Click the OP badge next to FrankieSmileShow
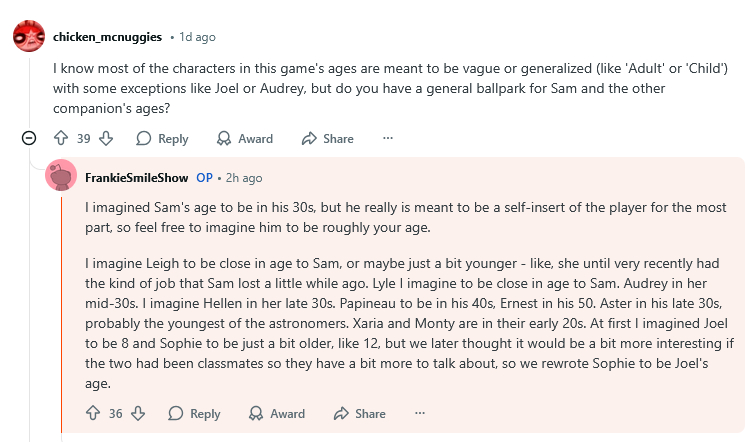 (x=204, y=178)
